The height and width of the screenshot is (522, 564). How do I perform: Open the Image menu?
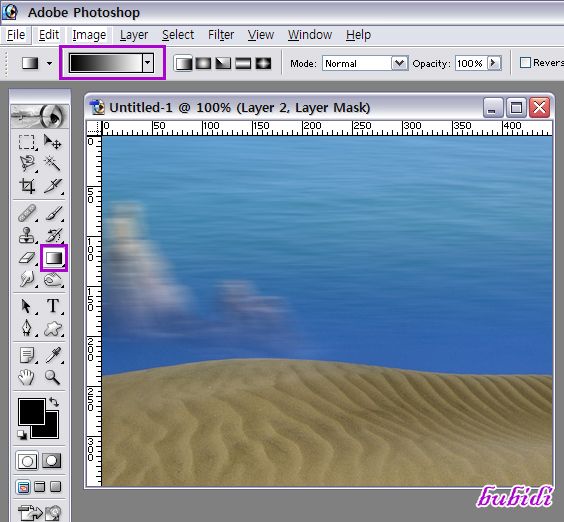[x=89, y=35]
